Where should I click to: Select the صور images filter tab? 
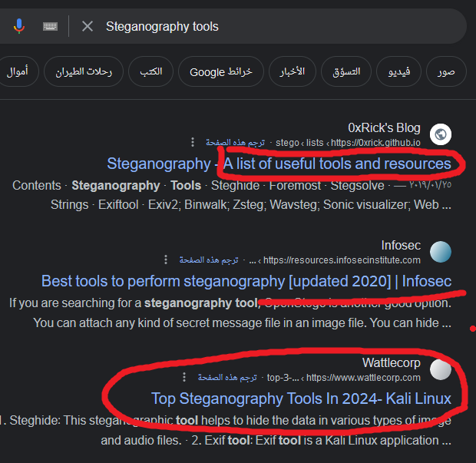coord(446,71)
